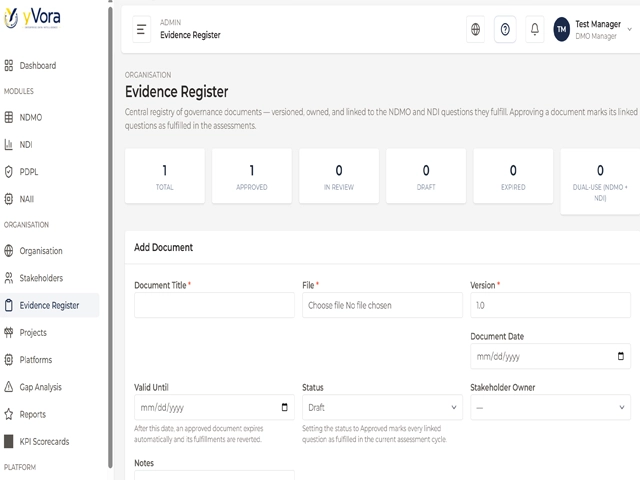The height and width of the screenshot is (480, 640).
Task: Open the Document Date calendar picker icon
Action: pyautogui.click(x=620, y=356)
